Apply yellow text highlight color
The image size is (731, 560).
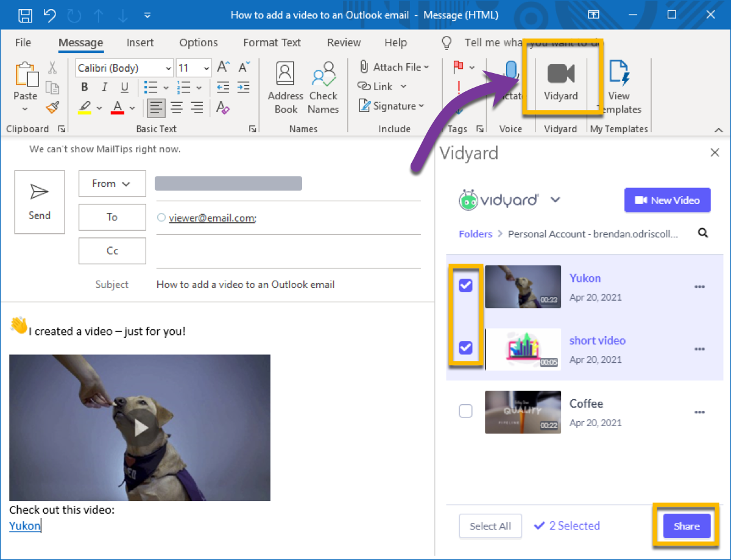tap(85, 108)
